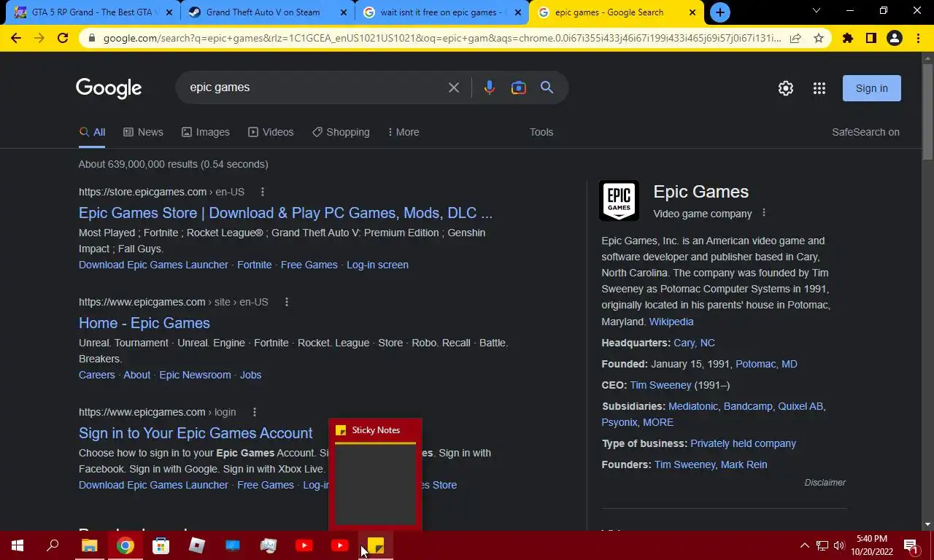Show hidden system tray icons
Screen dimensions: 934x560
[x=805, y=545]
